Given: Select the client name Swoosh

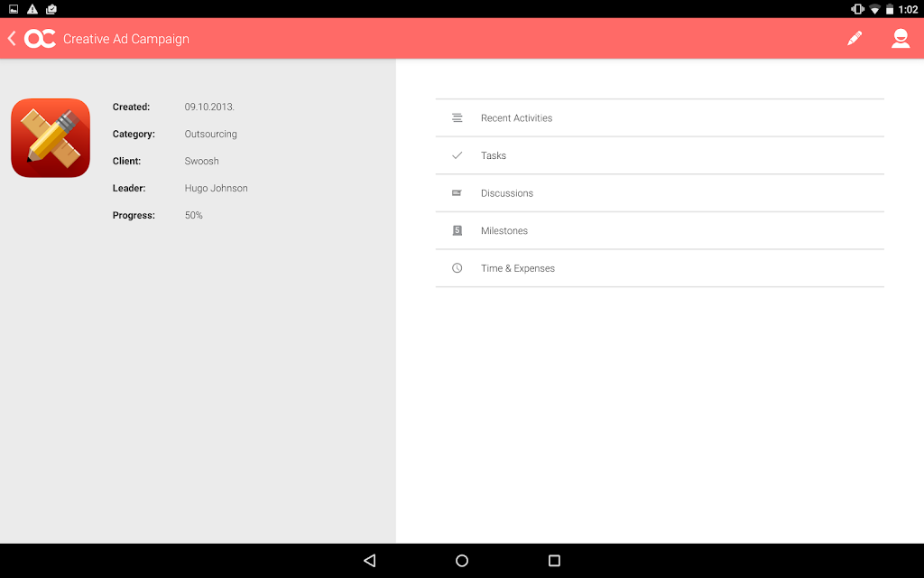Looking at the screenshot, I should [201, 161].
